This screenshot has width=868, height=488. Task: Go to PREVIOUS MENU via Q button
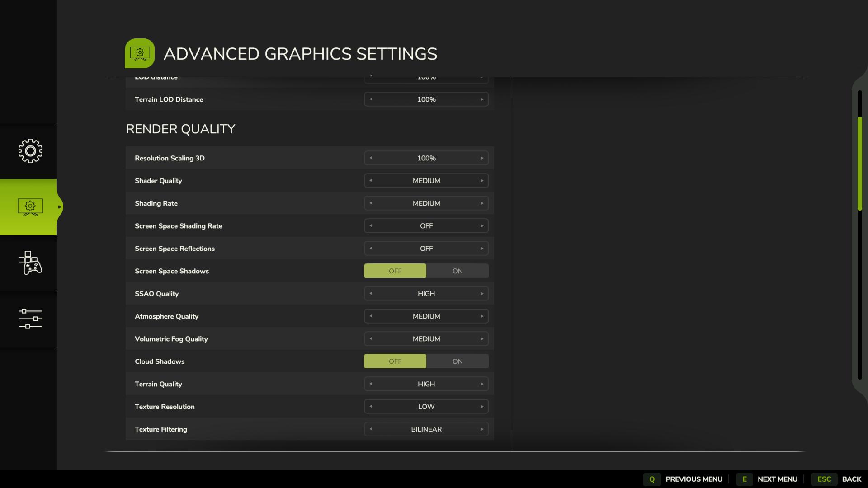click(683, 479)
